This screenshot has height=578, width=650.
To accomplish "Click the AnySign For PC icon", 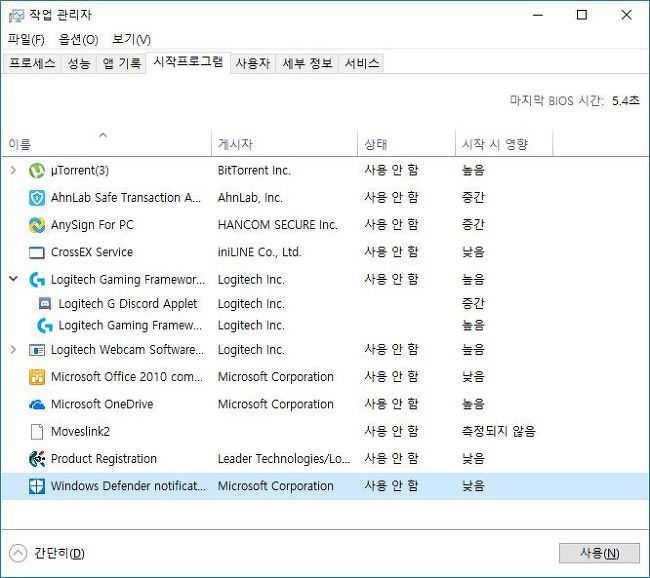I will pyautogui.click(x=36, y=225).
